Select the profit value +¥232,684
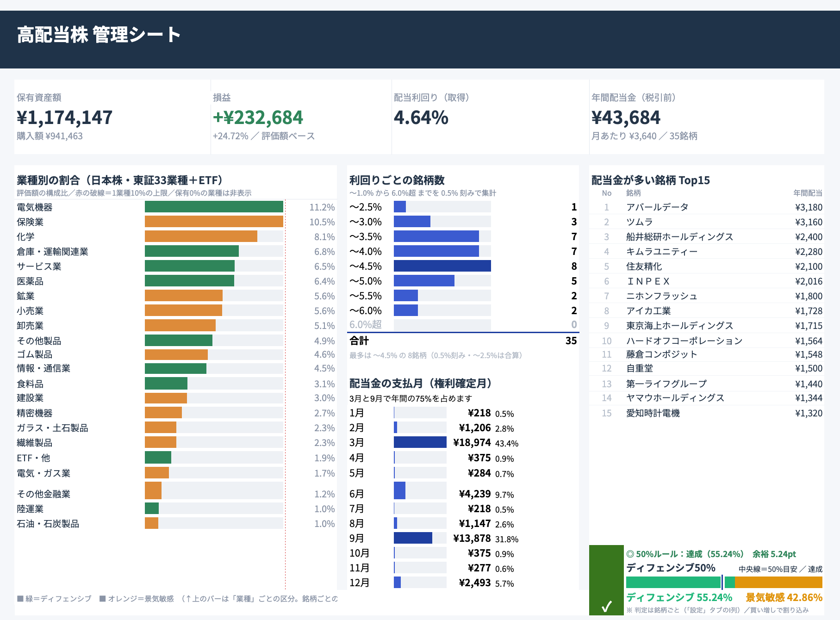This screenshot has height=620, width=840. tap(258, 118)
